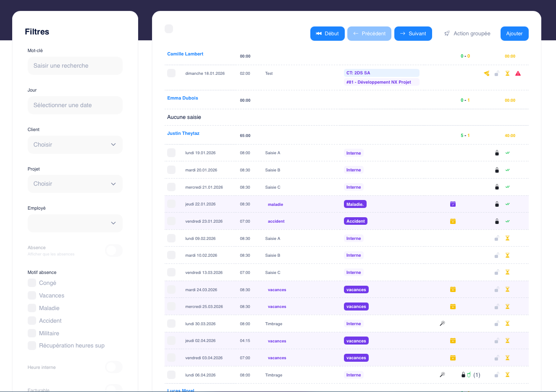Click the Mot-clé search field
556x392 pixels.
click(x=75, y=66)
